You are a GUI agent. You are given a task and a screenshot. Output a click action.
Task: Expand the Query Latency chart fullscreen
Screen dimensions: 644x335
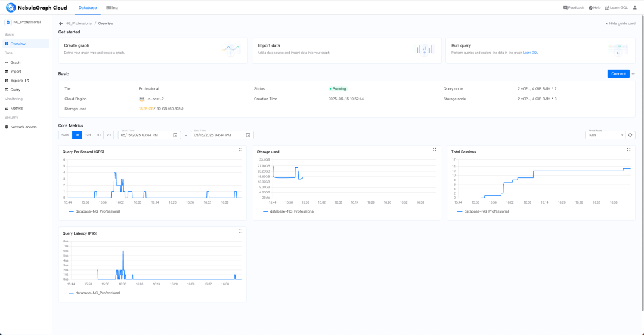(240, 231)
